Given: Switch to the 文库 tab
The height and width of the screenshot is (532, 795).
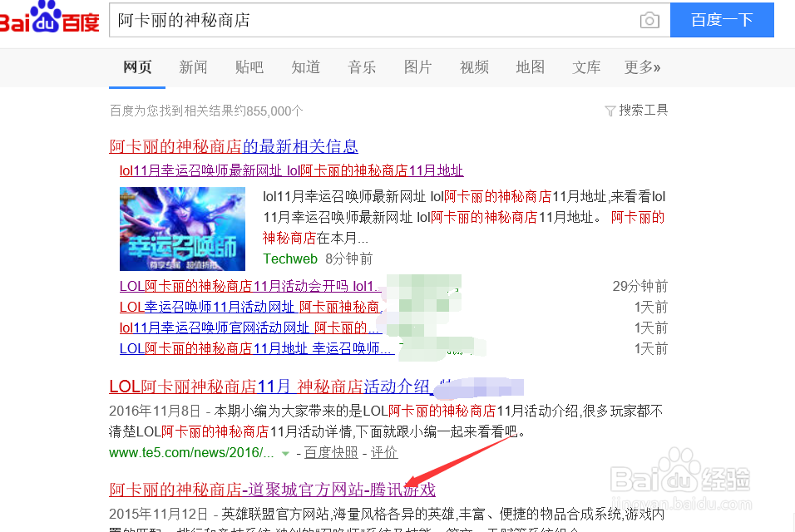Looking at the screenshot, I should [x=586, y=66].
